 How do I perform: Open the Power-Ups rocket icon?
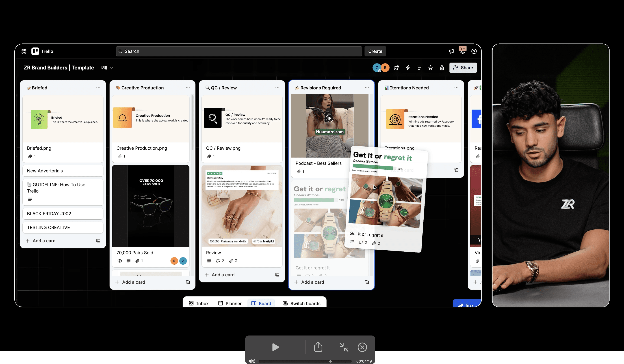point(396,68)
